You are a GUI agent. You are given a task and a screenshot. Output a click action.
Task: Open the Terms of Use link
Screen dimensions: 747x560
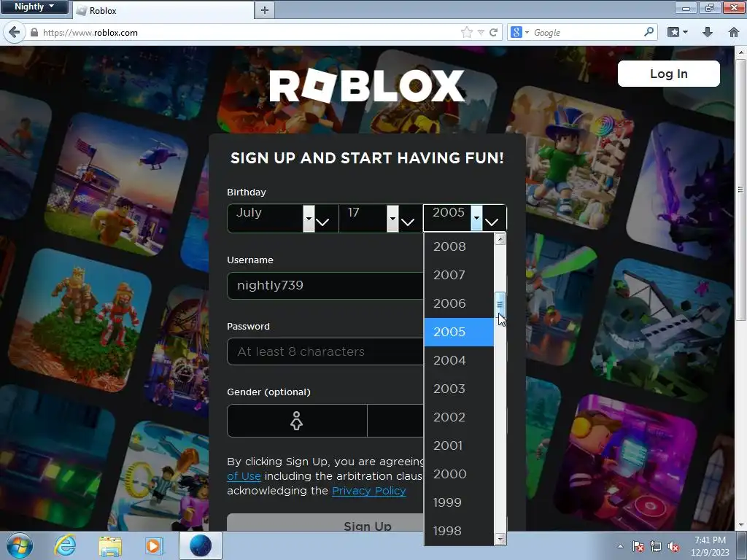pos(244,476)
